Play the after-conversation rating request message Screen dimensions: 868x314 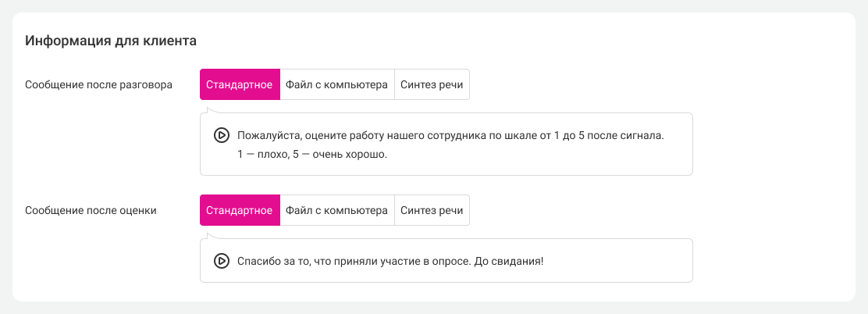click(x=221, y=135)
